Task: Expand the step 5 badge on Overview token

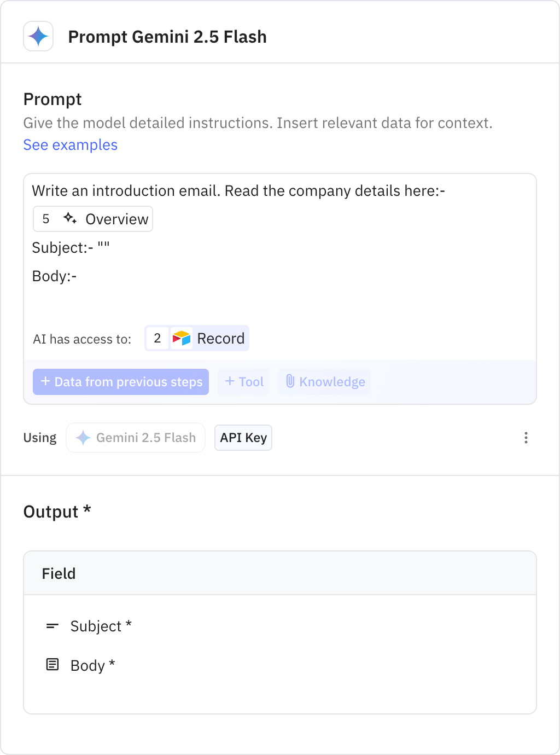Action: [x=46, y=218]
